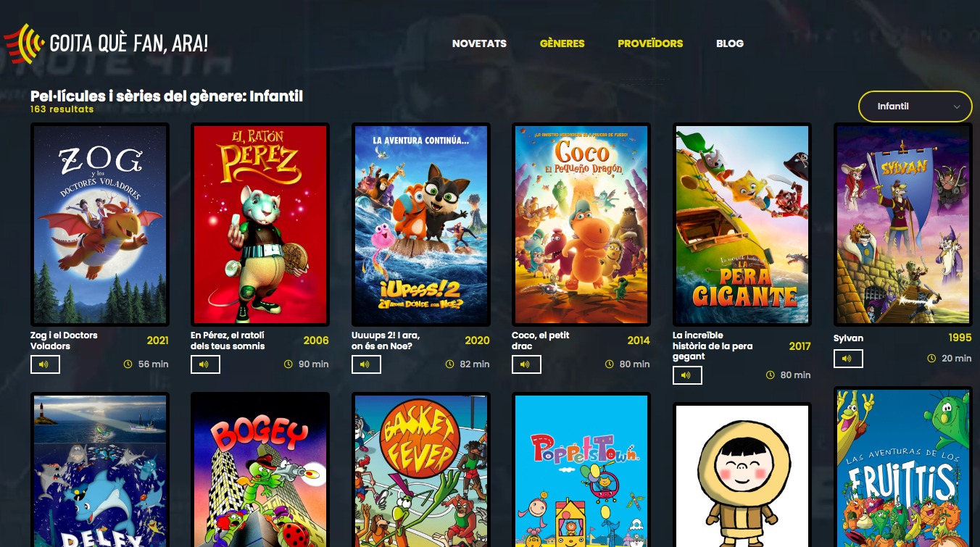Click the 90 min duration text

tap(313, 364)
